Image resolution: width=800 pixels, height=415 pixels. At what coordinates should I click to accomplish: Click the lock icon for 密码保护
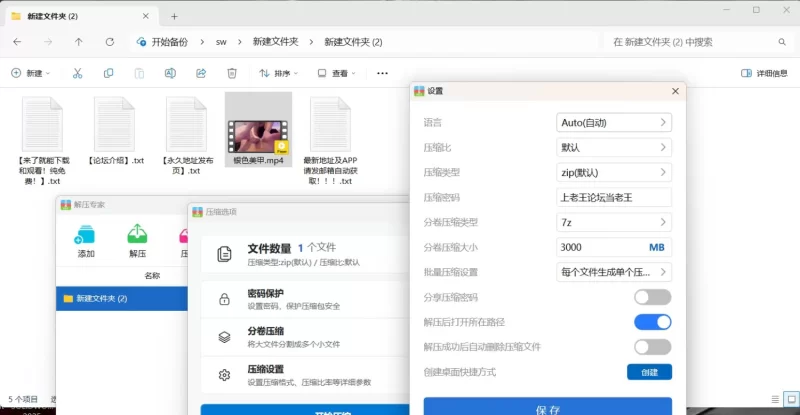pyautogui.click(x=224, y=299)
